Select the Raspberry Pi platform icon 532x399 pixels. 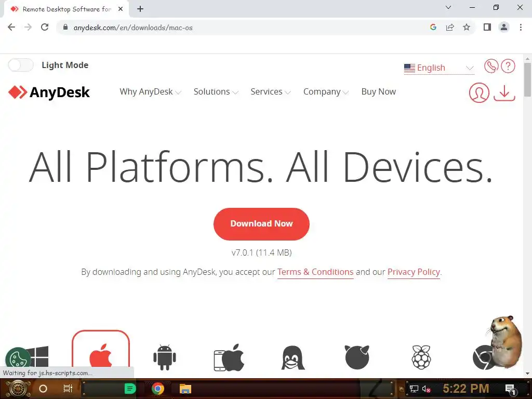coord(421,357)
